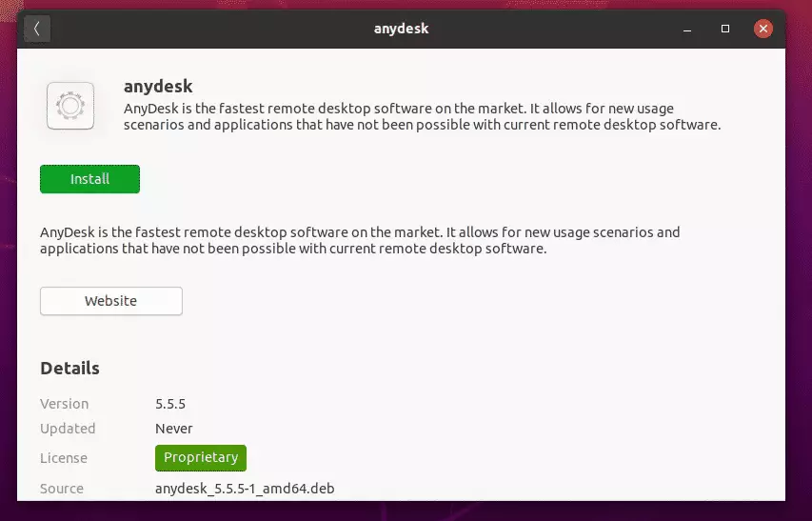Click the Updated value Never
The height and width of the screenshot is (521, 812).
click(173, 429)
